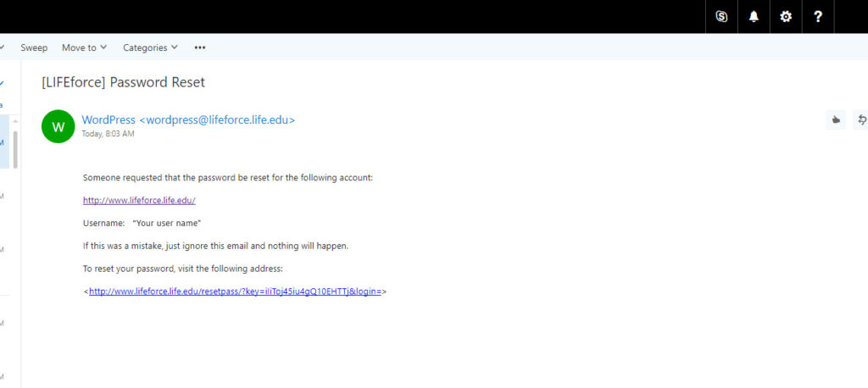Click Sweep in the toolbar
The width and height of the screenshot is (868, 388).
[34, 47]
